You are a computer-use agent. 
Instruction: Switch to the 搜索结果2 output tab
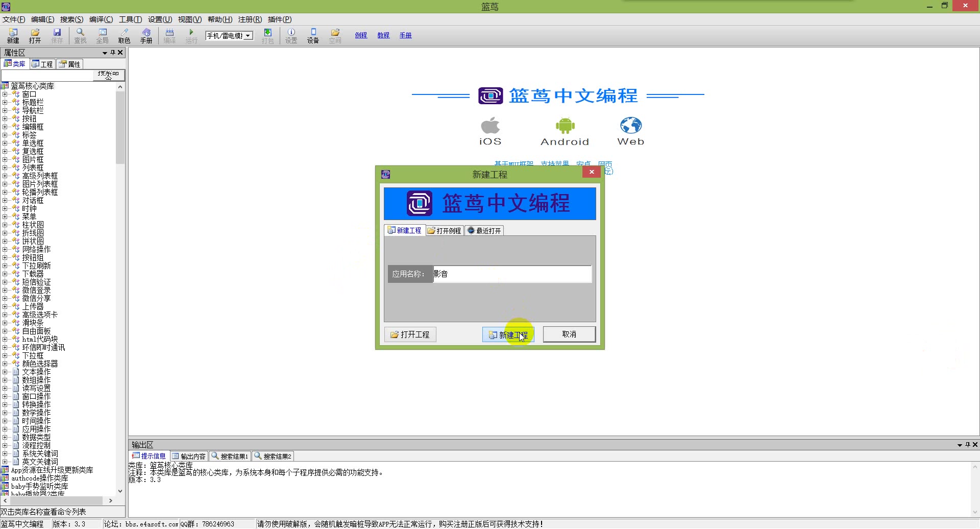pyautogui.click(x=273, y=456)
